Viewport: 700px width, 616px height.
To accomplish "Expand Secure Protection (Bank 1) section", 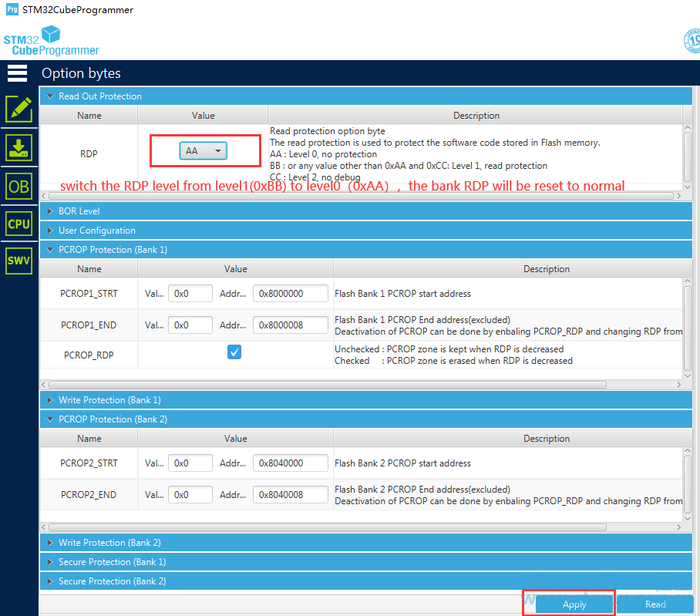I will click(x=366, y=561).
